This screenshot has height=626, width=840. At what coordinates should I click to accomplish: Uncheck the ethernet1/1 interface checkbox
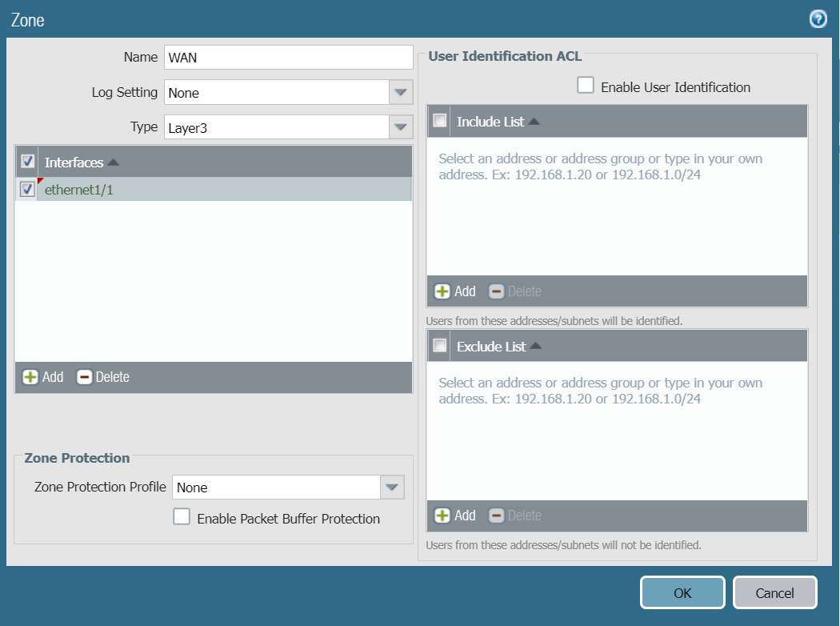click(26, 190)
